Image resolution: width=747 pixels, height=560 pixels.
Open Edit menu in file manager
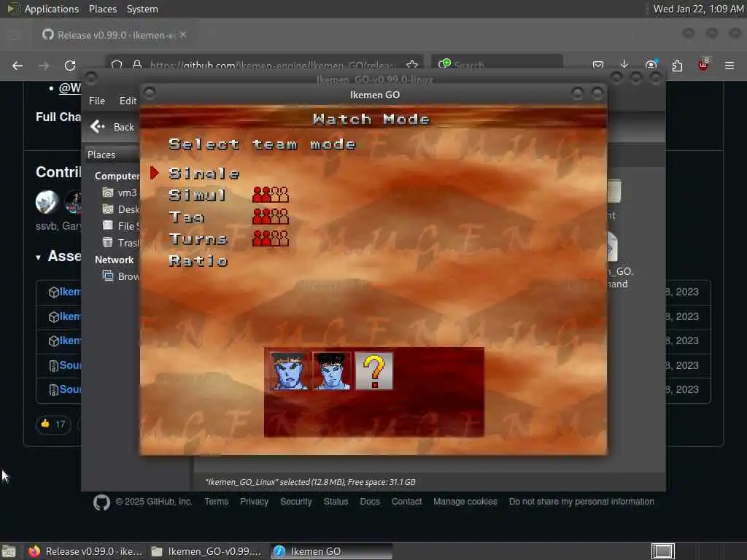(x=128, y=101)
